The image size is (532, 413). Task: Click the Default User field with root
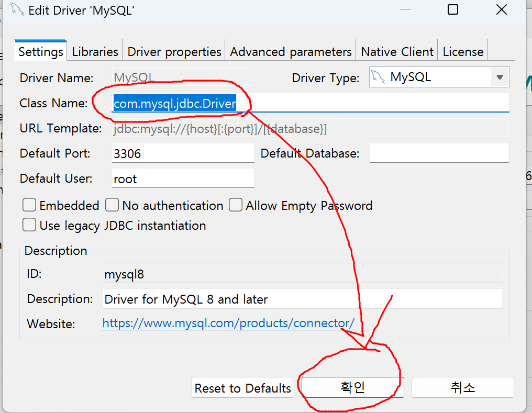[x=183, y=178]
